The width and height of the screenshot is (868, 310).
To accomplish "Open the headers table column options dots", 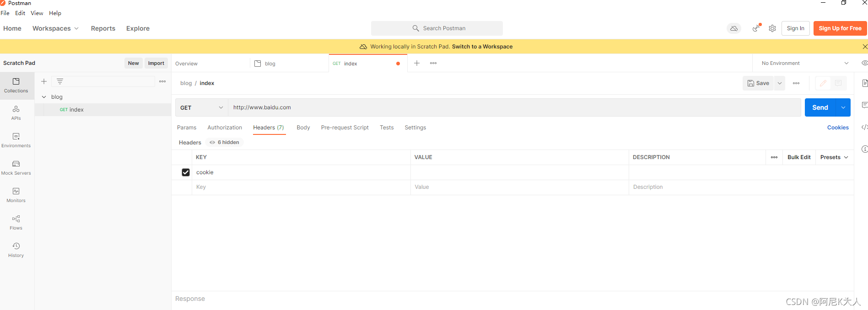I will pyautogui.click(x=774, y=157).
